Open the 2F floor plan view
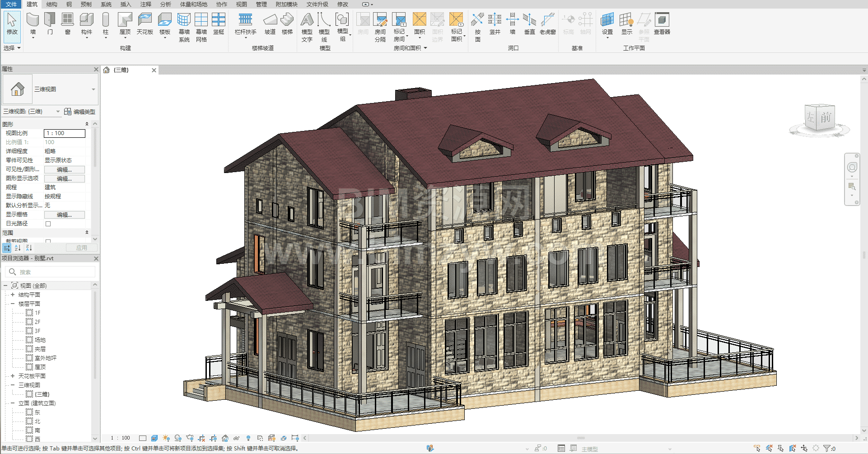The width and height of the screenshot is (868, 454). pyautogui.click(x=37, y=322)
